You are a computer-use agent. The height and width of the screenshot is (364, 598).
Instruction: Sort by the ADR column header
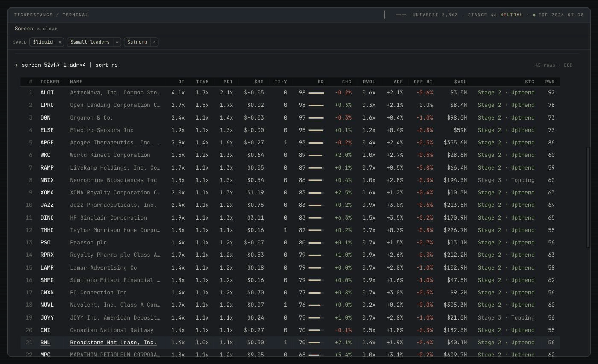pyautogui.click(x=398, y=82)
